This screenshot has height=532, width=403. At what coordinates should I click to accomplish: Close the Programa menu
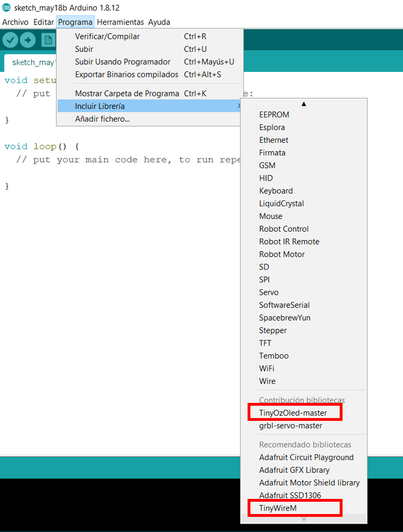point(75,22)
